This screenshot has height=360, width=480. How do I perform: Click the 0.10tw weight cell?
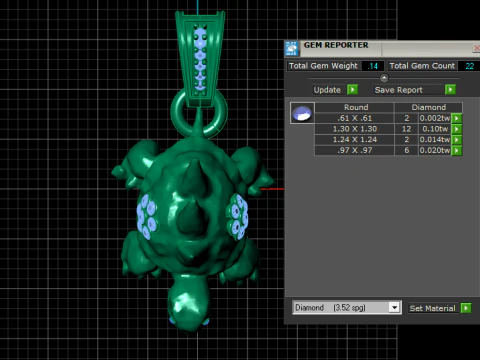[x=435, y=129]
